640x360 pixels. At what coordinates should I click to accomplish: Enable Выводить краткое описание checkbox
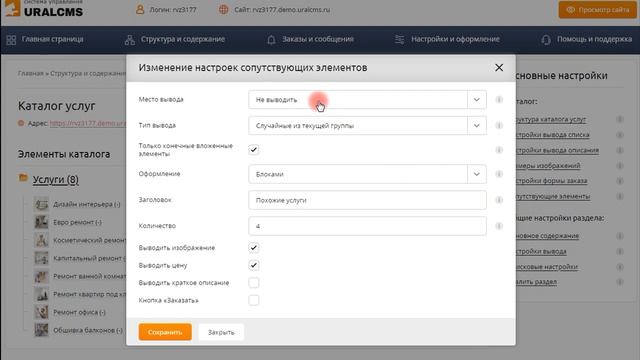pyautogui.click(x=253, y=283)
